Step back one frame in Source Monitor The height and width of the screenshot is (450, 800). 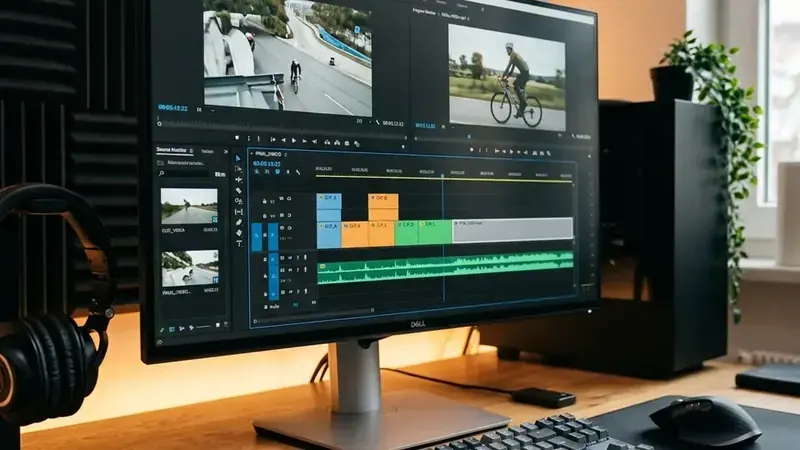coord(284,140)
